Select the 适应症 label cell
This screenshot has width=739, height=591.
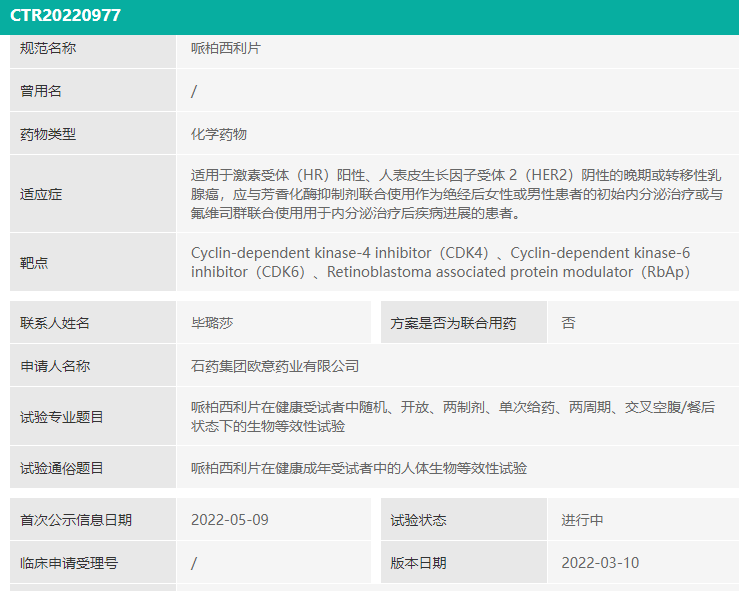point(93,194)
